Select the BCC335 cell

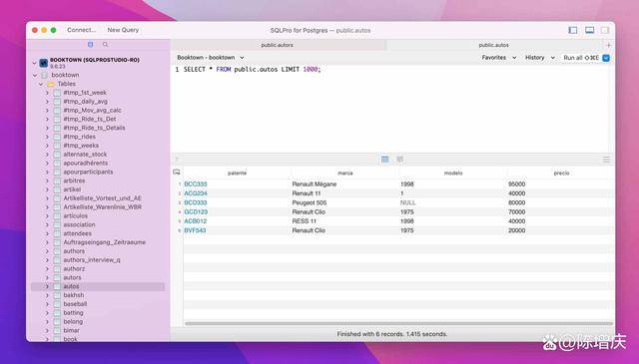(x=196, y=184)
